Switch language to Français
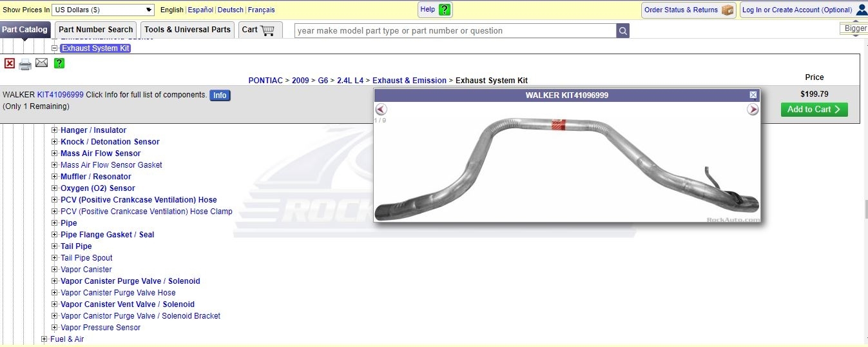This screenshot has height=347, width=868. click(261, 10)
